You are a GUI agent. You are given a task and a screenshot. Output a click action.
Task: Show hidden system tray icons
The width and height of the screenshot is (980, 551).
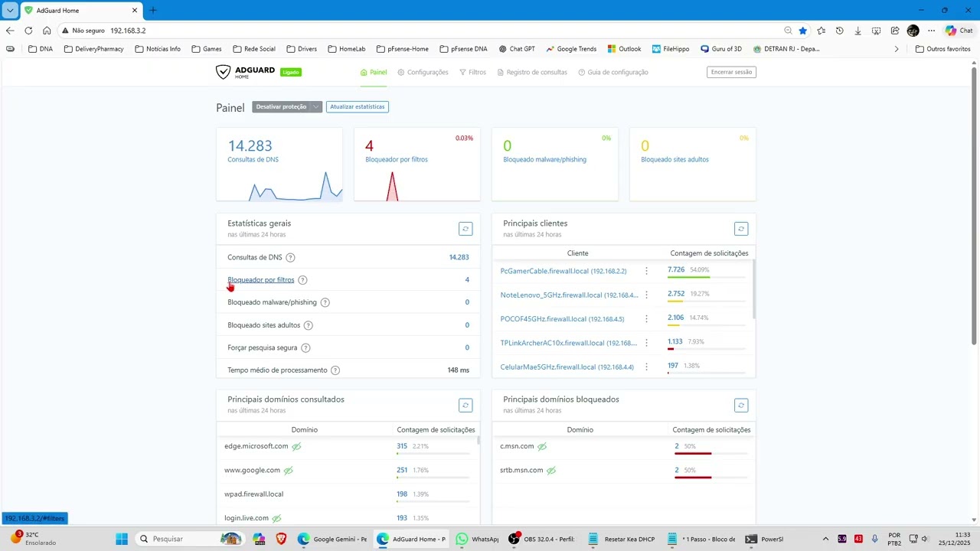click(x=825, y=539)
